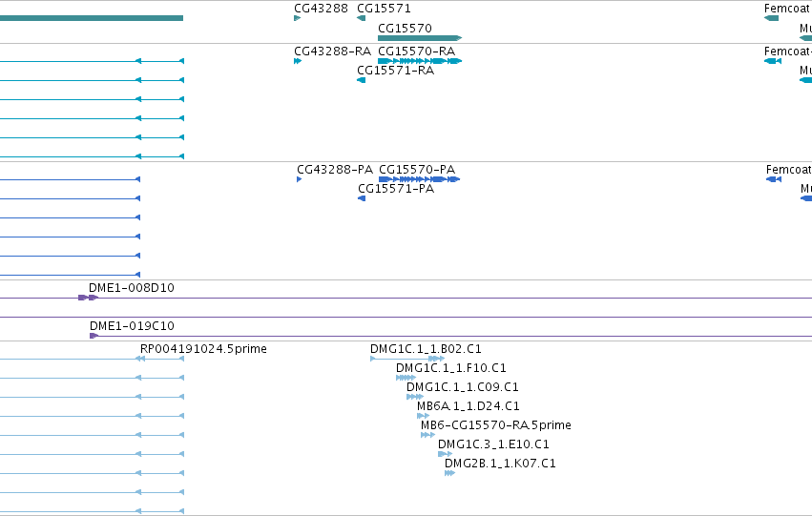Click the CG15571 gene label
This screenshot has height=516, width=812.
point(384,9)
